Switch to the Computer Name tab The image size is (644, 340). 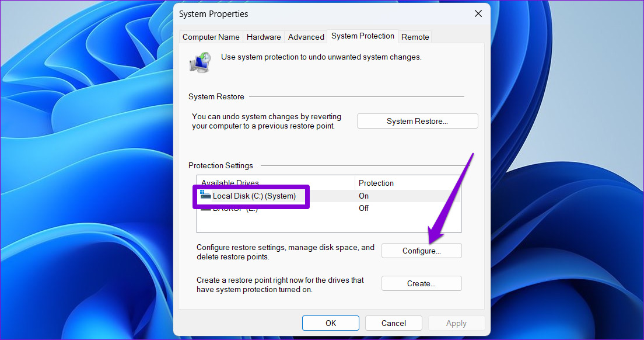pyautogui.click(x=211, y=37)
